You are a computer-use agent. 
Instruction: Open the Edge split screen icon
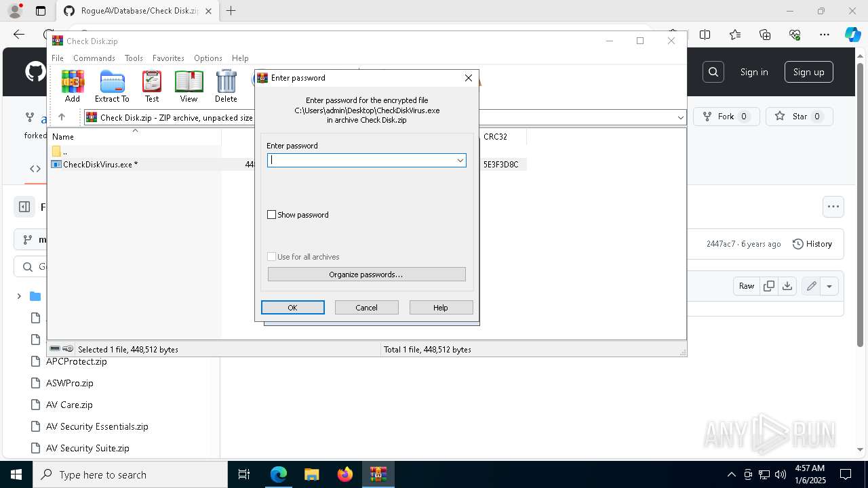705,35
